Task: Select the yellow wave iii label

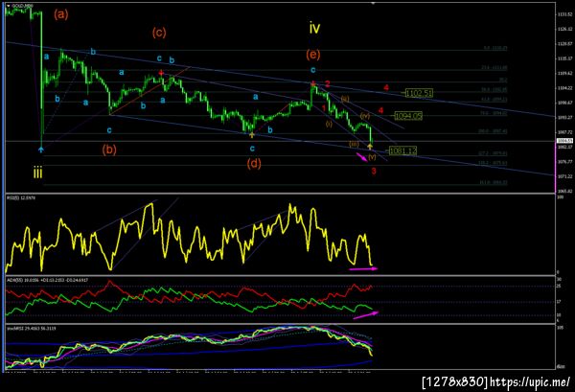Action: click(37, 173)
